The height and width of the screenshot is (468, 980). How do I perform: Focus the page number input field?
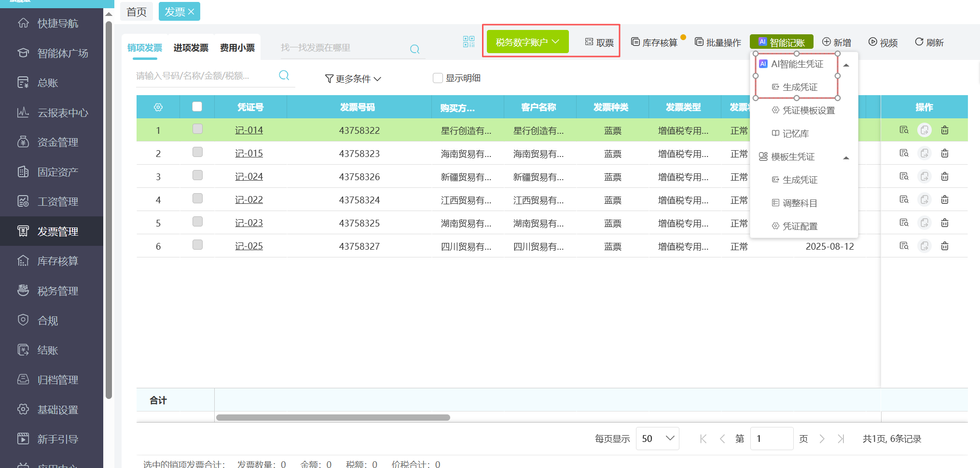pyautogui.click(x=772, y=439)
